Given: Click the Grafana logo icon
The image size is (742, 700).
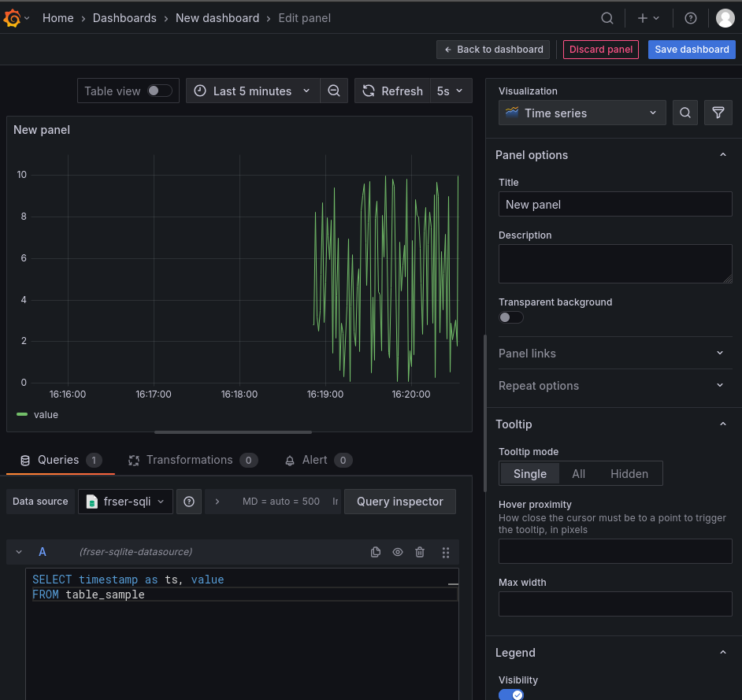Looking at the screenshot, I should [x=13, y=18].
